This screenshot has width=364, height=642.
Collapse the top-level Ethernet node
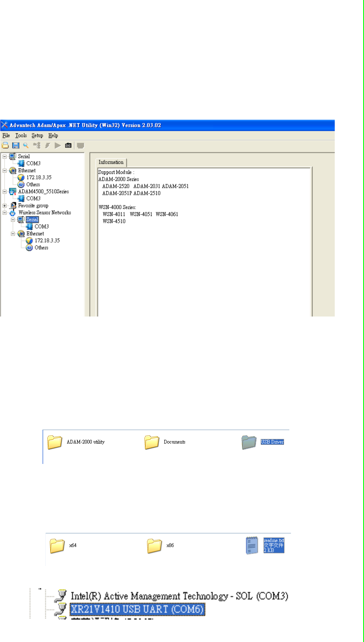[5, 171]
